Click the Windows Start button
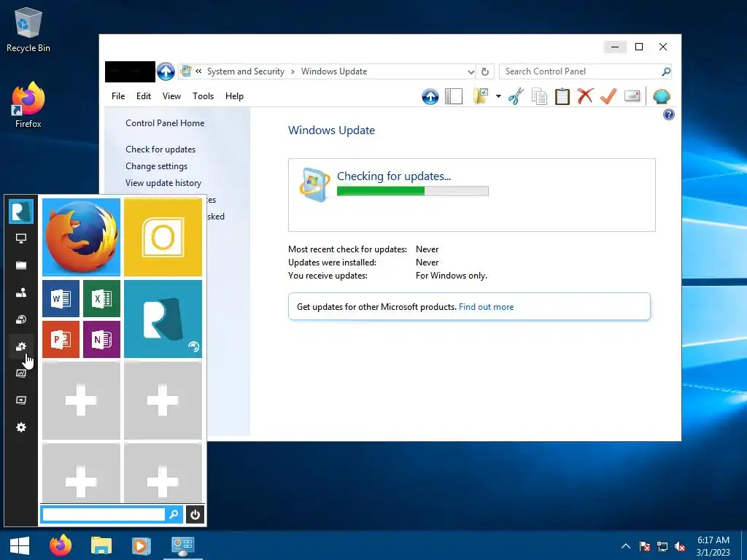The height and width of the screenshot is (560, 747). click(20, 545)
